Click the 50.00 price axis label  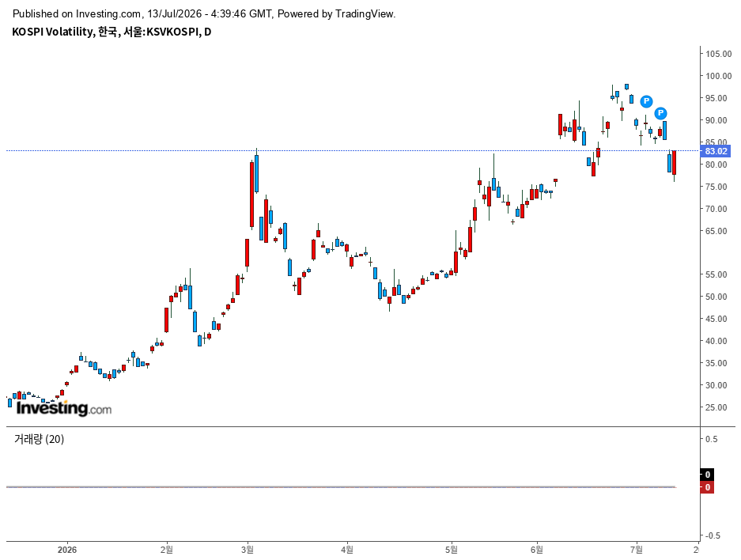click(716, 297)
